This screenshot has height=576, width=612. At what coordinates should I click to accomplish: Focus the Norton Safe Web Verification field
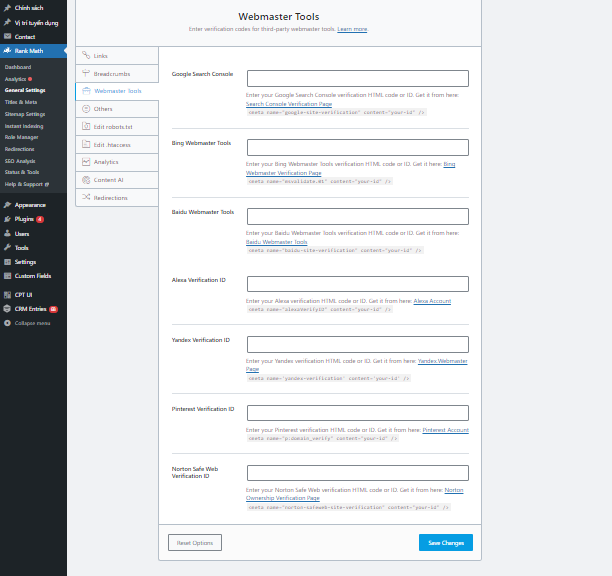click(x=358, y=473)
